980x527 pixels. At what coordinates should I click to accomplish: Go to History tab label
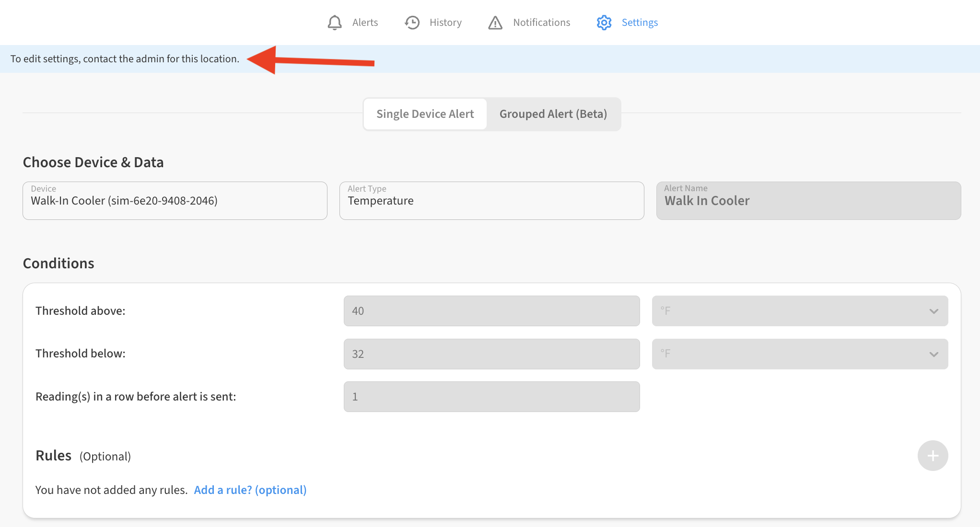pyautogui.click(x=445, y=23)
